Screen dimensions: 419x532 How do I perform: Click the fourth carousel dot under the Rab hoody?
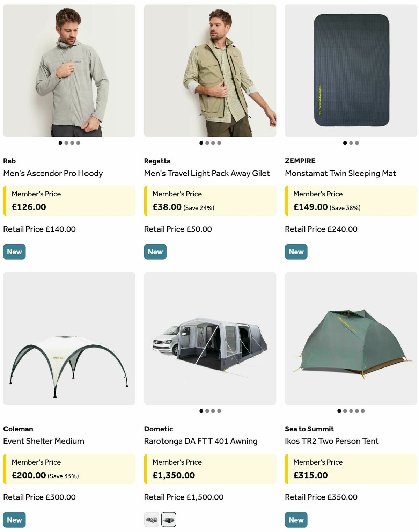click(x=78, y=143)
